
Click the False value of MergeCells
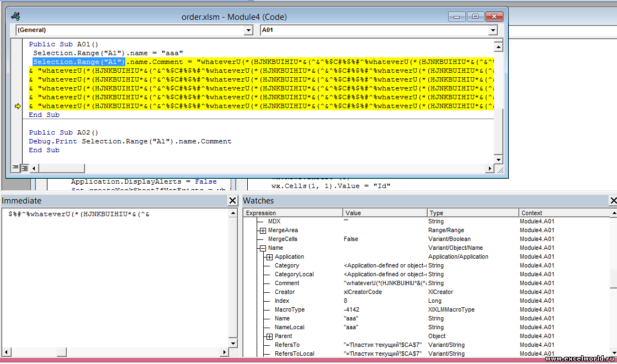coord(351,239)
